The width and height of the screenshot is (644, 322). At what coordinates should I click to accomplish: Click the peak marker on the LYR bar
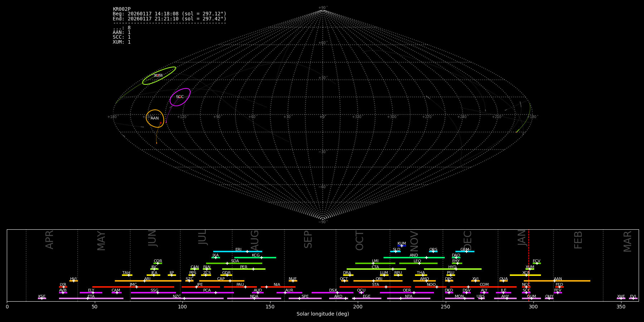click(x=64, y=287)
